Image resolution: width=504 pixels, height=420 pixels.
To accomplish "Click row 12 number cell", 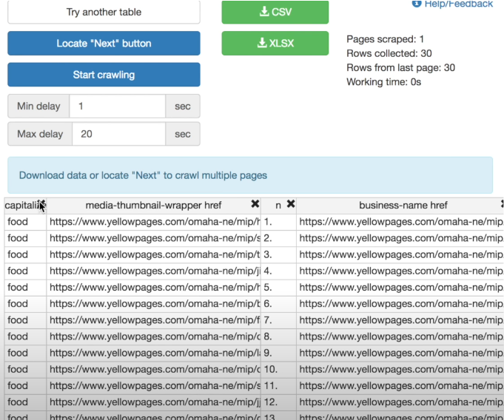I will click(x=278, y=402).
